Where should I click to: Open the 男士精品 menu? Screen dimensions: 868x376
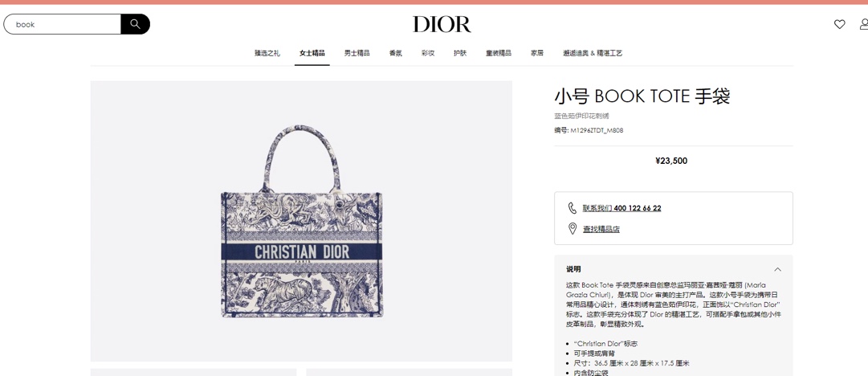(x=357, y=53)
